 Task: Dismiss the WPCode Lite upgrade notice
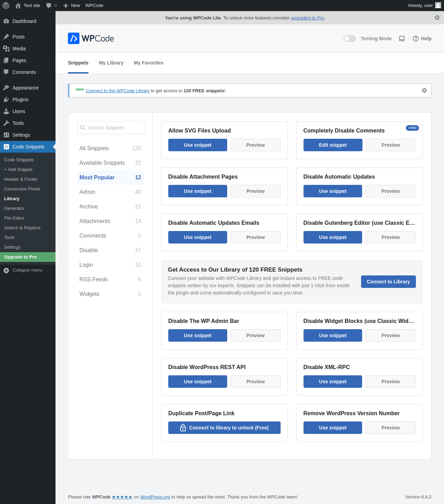[437, 18]
